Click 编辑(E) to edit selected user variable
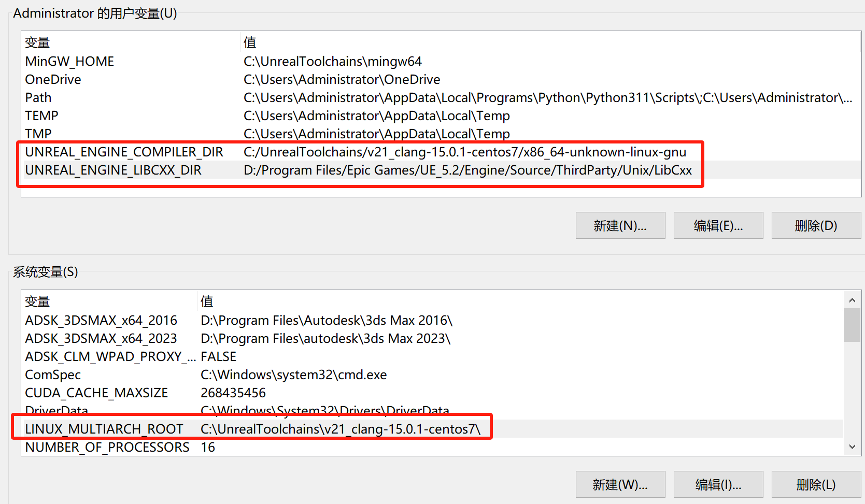Screen dimensions: 865x504 click(x=718, y=225)
